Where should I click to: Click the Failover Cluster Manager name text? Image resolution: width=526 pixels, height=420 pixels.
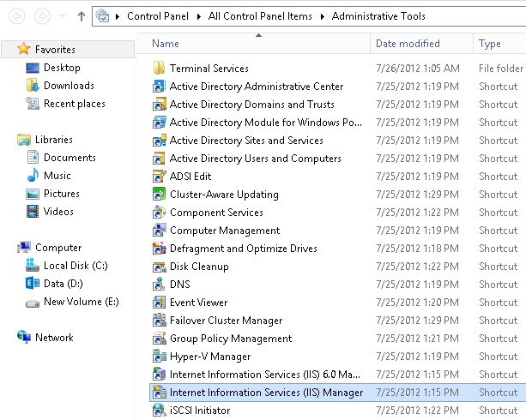click(226, 321)
